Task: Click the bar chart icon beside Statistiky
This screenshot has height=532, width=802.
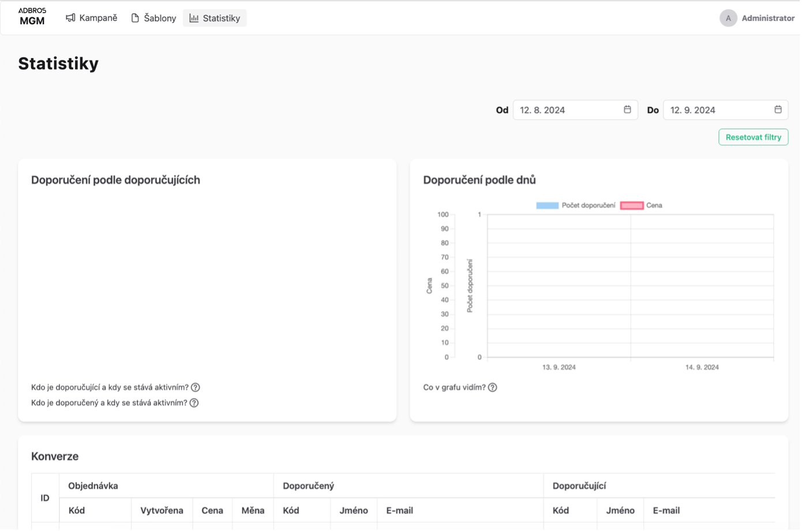Action: [194, 18]
